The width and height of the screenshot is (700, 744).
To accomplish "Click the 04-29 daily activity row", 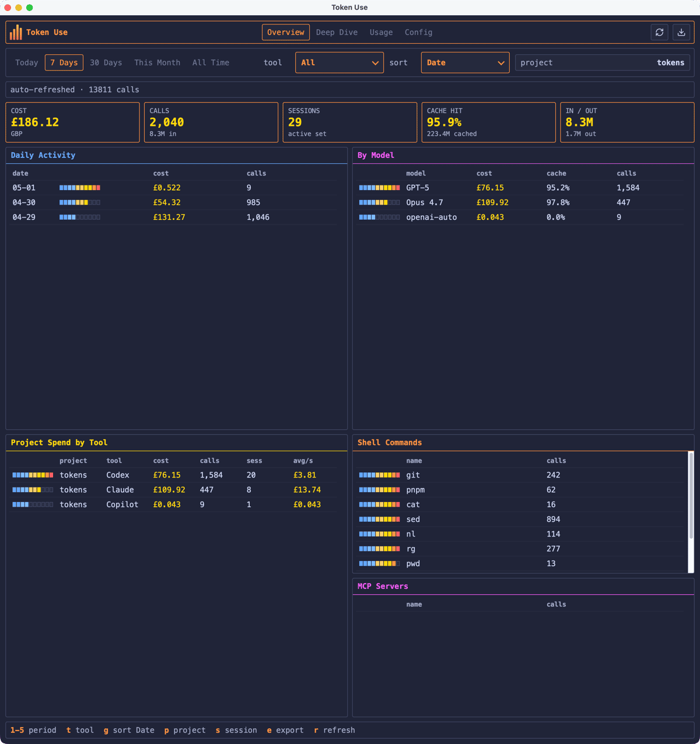I will click(175, 217).
